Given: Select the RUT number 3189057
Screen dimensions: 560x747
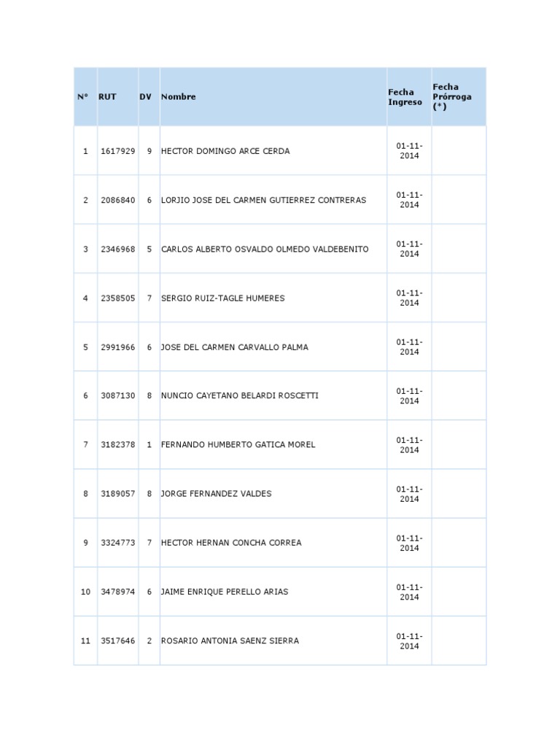Looking at the screenshot, I should coord(118,493).
